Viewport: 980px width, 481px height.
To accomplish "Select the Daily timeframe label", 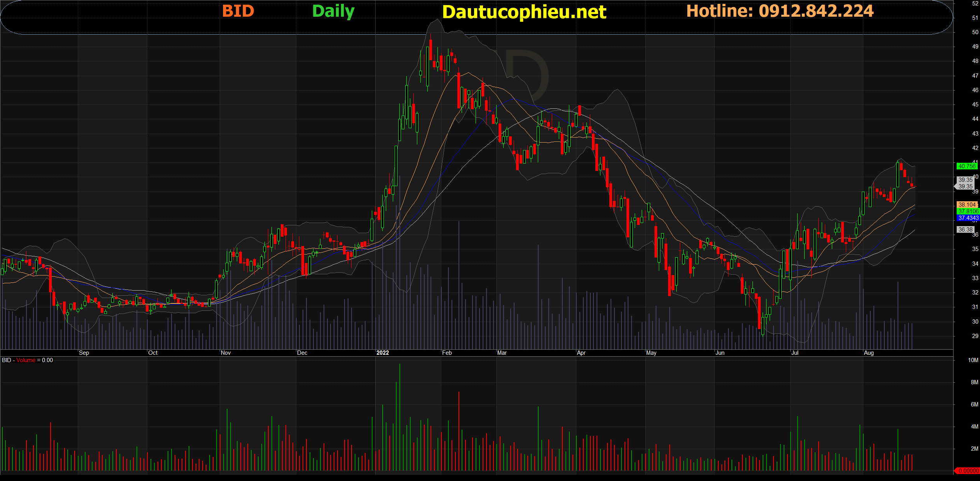I will [x=333, y=11].
